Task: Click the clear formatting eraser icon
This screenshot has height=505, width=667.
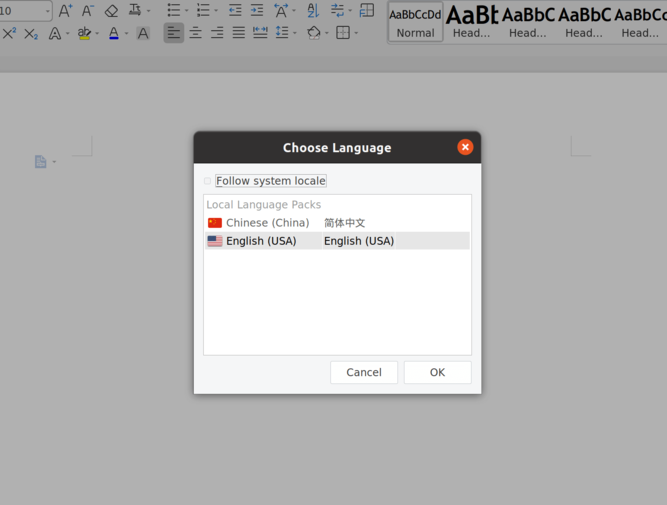Action: (x=111, y=11)
